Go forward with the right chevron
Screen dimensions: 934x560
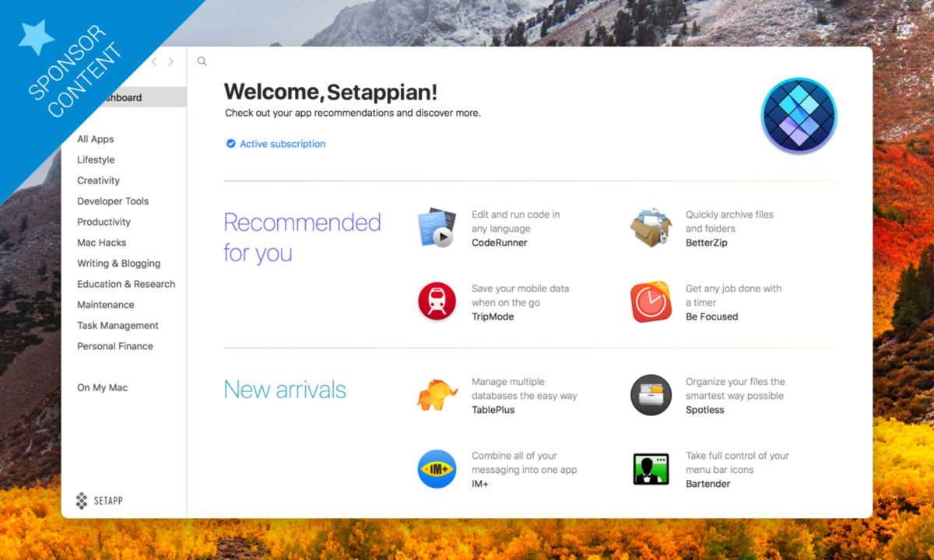tap(171, 61)
